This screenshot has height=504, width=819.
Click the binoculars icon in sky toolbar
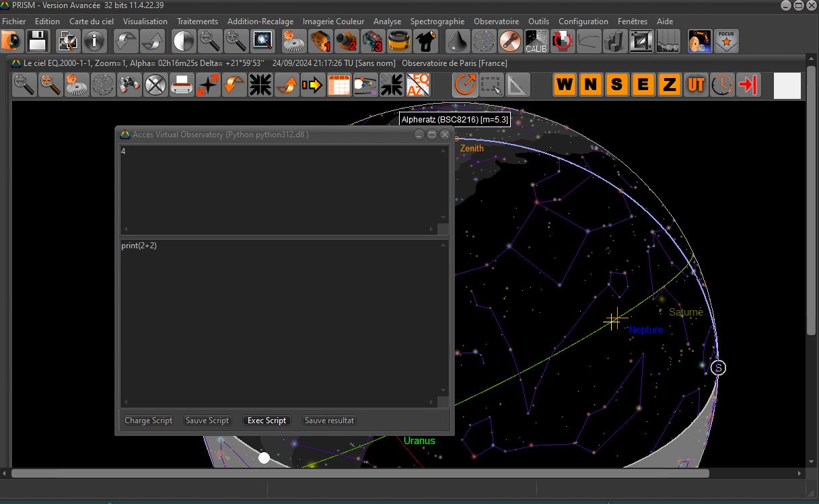click(x=130, y=85)
